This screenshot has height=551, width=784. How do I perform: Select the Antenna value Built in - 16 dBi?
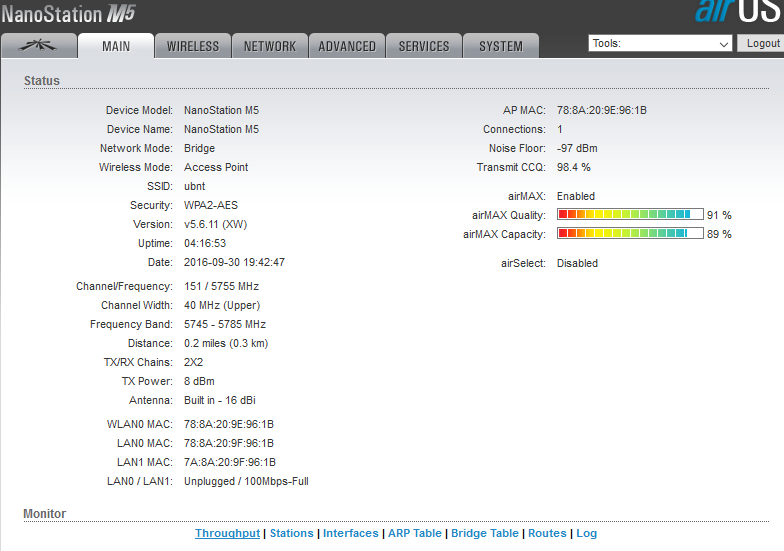pyautogui.click(x=220, y=400)
